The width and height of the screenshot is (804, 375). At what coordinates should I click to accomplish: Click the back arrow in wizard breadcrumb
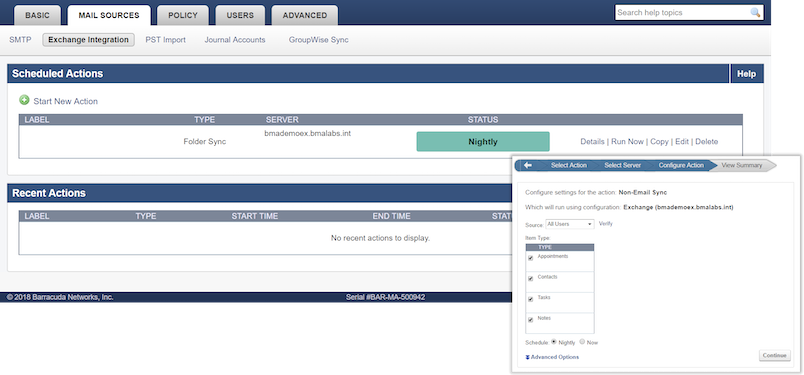click(x=528, y=165)
